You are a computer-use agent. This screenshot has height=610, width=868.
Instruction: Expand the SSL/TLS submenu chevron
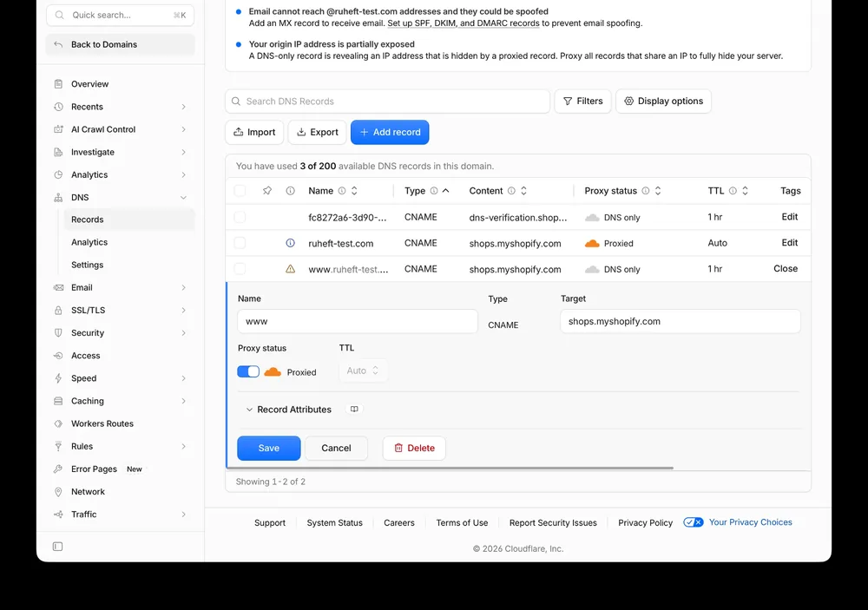pyautogui.click(x=183, y=311)
